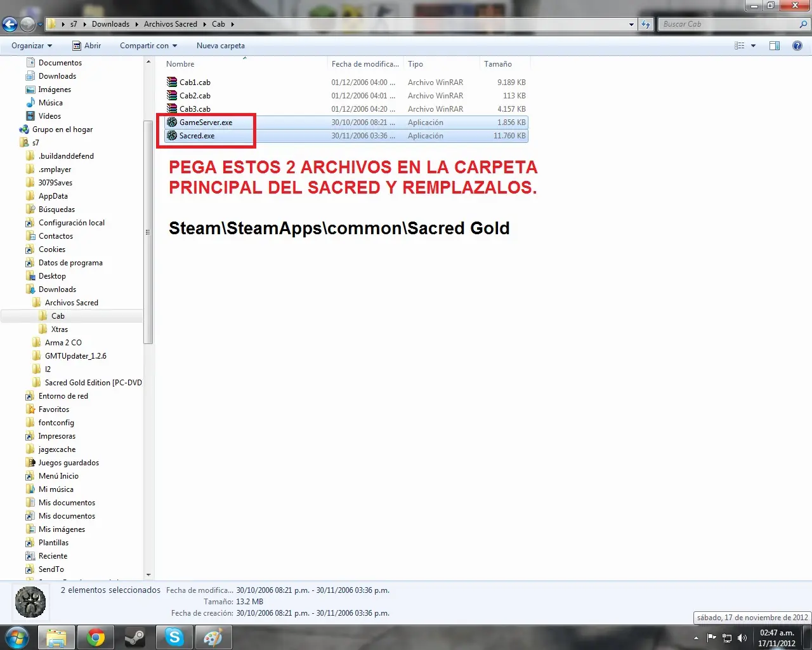The width and height of the screenshot is (812, 650).
Task: Click the Action Center flag icon
Action: 712,638
